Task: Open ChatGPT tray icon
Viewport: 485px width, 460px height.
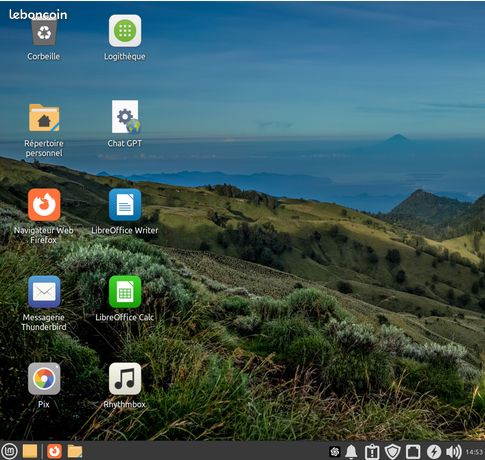Action: pyautogui.click(x=334, y=452)
